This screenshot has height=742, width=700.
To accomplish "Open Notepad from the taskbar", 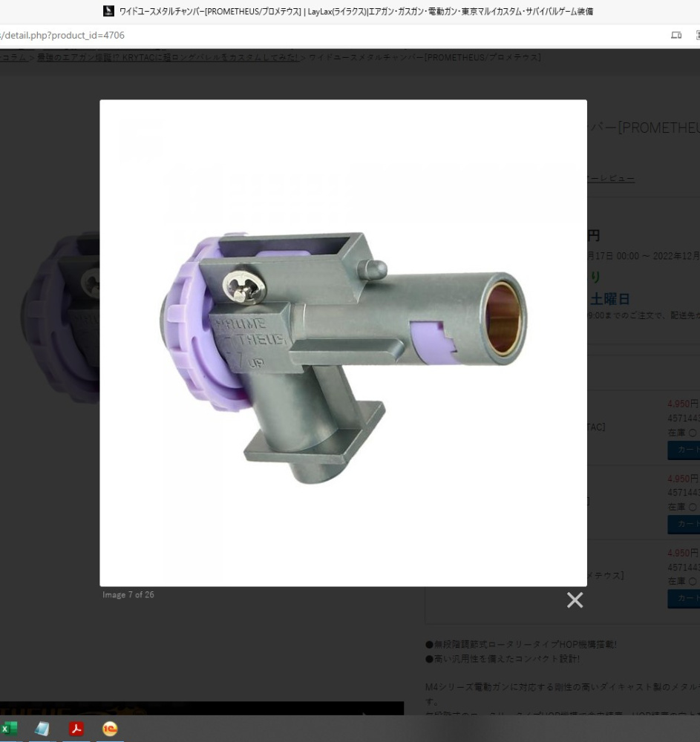I will (42, 729).
